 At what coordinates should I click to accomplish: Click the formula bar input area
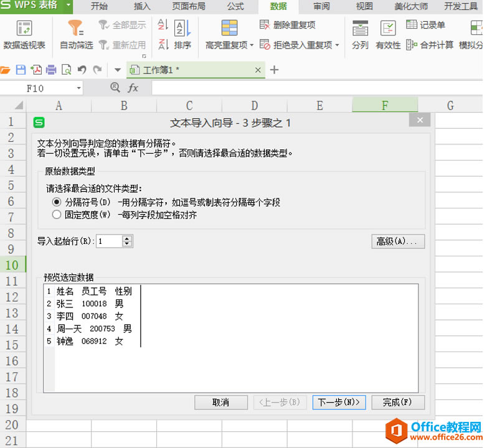317,88
